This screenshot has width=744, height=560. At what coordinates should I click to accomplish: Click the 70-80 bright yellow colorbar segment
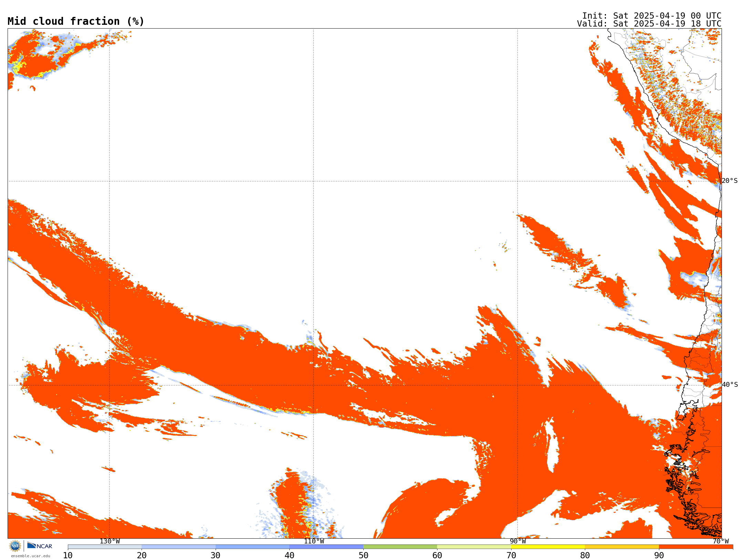pyautogui.click(x=548, y=547)
